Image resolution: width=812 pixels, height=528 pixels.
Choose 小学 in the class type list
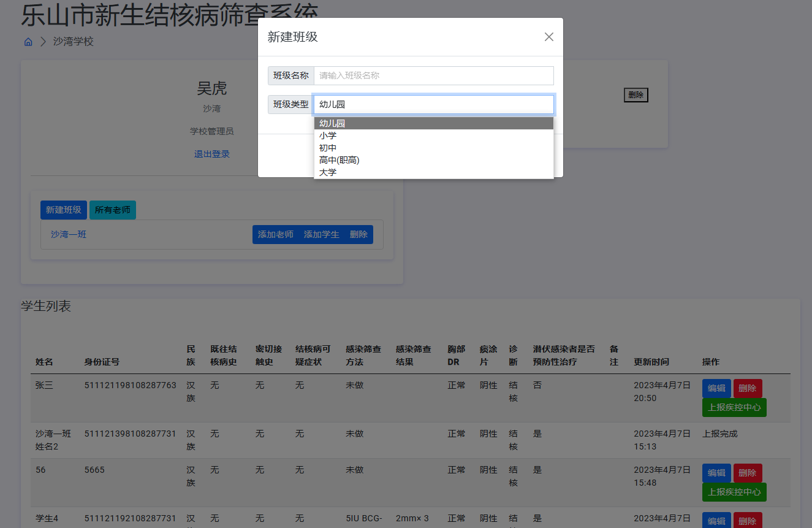tap(434, 136)
